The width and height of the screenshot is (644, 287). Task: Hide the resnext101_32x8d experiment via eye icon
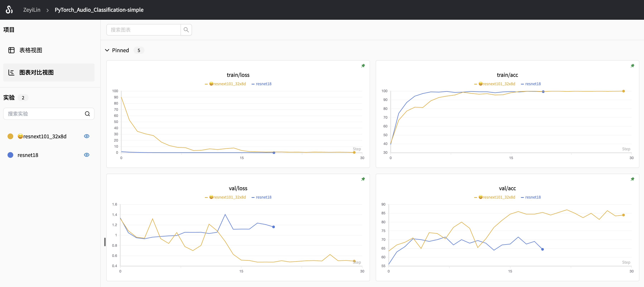point(87,136)
